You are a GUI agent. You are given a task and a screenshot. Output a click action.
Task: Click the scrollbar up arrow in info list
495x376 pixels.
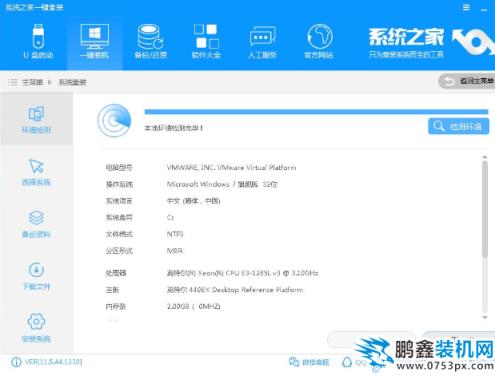click(x=485, y=157)
